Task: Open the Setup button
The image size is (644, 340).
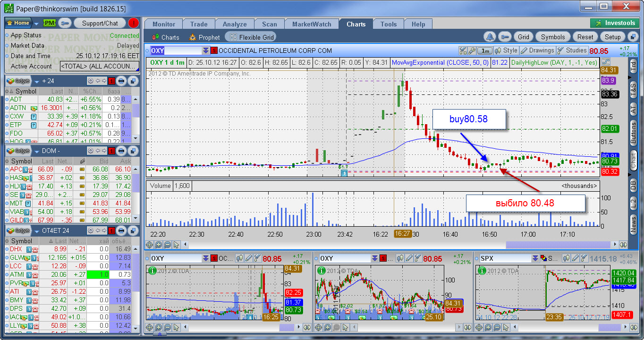Action: (x=613, y=37)
